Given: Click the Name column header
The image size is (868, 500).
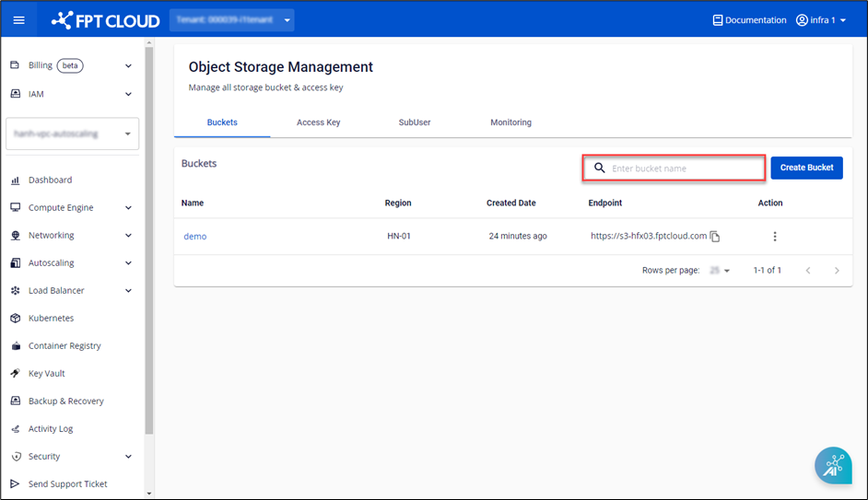Looking at the screenshot, I should tap(192, 203).
